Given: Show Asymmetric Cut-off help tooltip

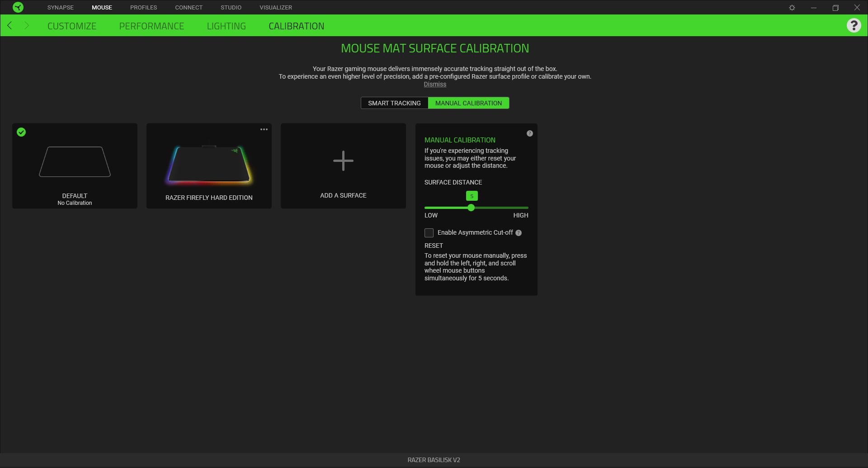Looking at the screenshot, I should coord(519,233).
